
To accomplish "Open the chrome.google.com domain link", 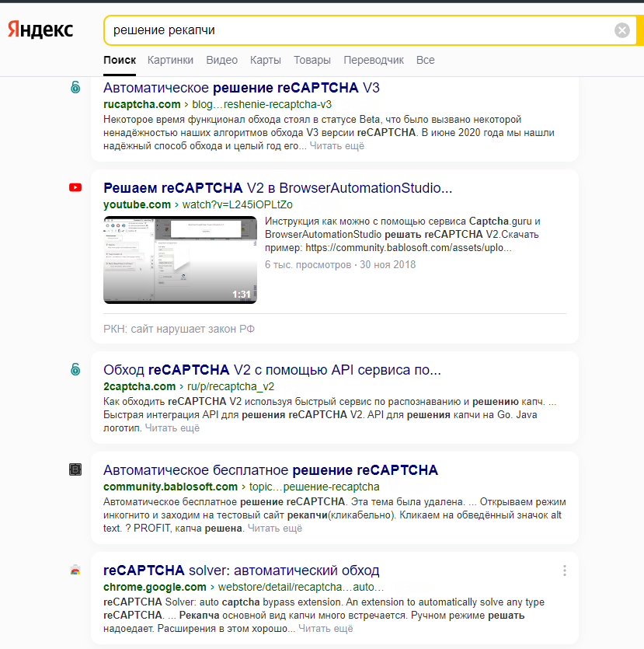I will [x=155, y=587].
